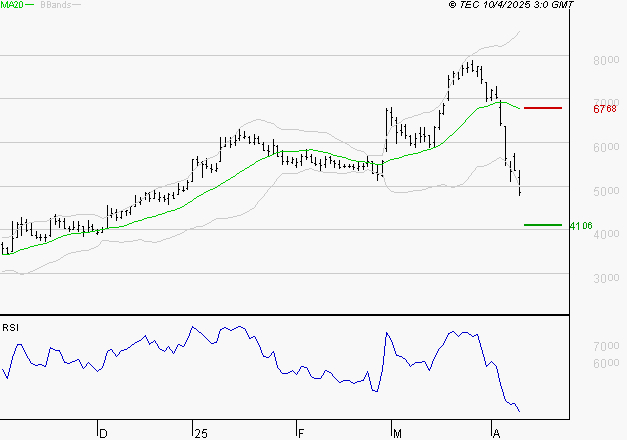Image resolution: width=627 pixels, height=440 pixels.
Task: Click the RSI panel label
Action: (10, 328)
